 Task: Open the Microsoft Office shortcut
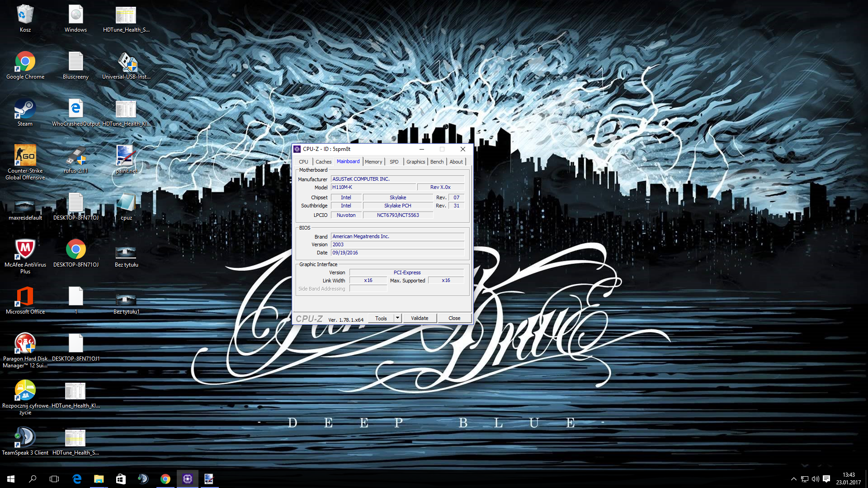[x=25, y=300]
